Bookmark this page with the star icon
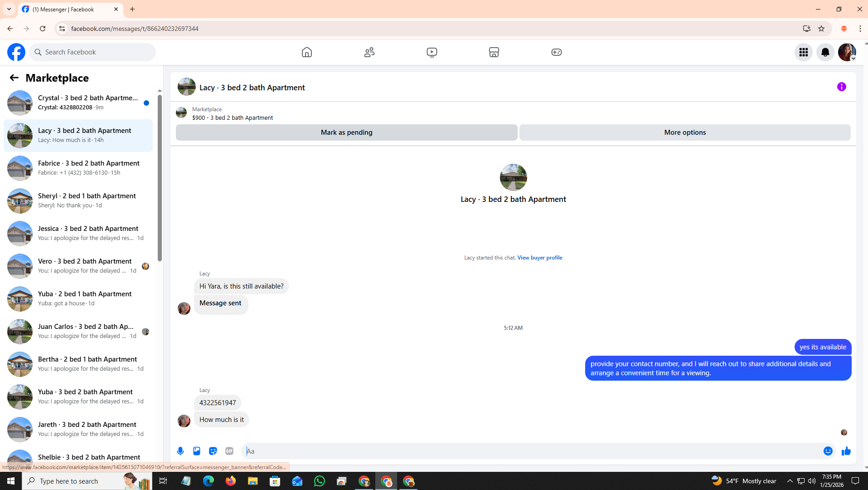 point(821,29)
